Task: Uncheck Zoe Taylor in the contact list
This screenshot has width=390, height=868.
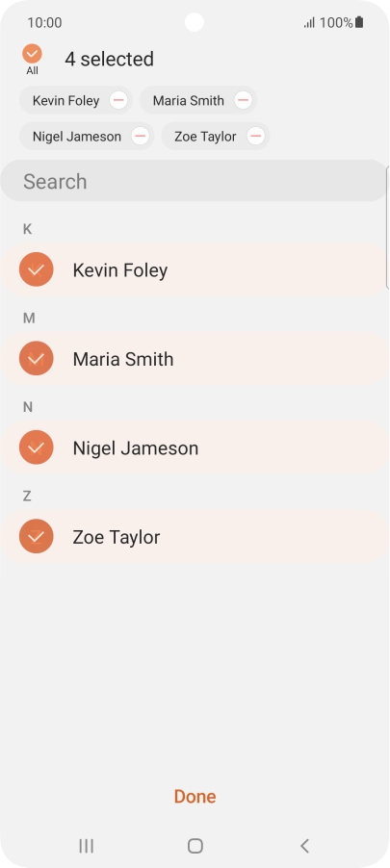Action: pos(36,536)
